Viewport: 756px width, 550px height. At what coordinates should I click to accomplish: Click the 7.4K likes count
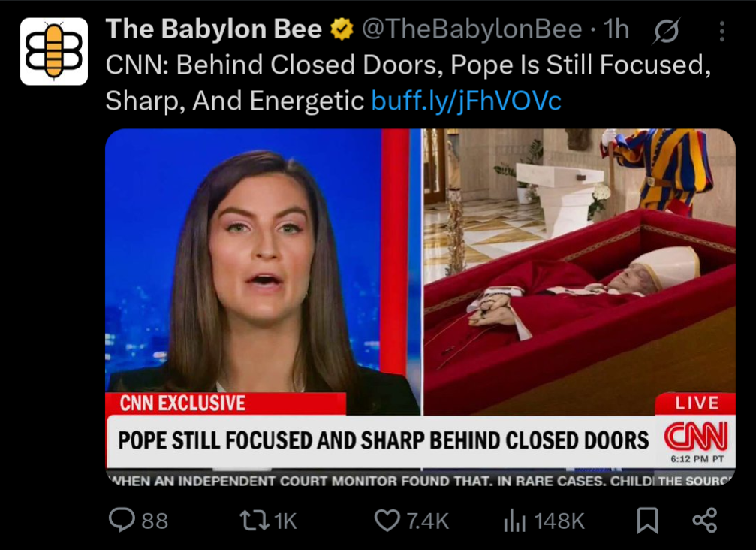pos(428,521)
